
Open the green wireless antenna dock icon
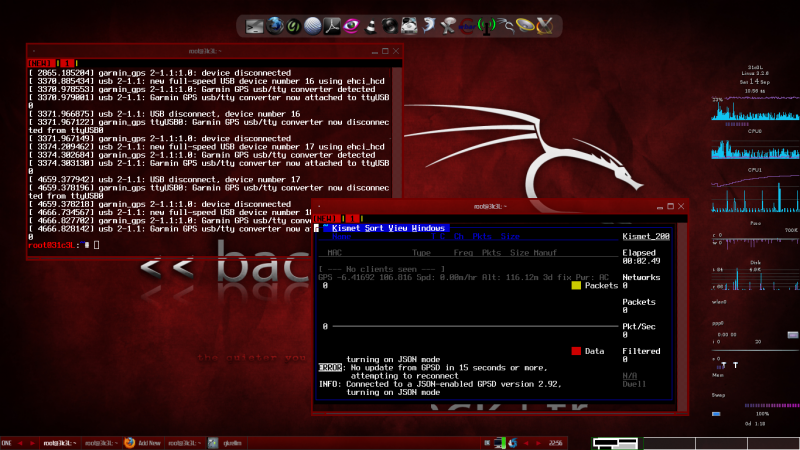pos(488,24)
